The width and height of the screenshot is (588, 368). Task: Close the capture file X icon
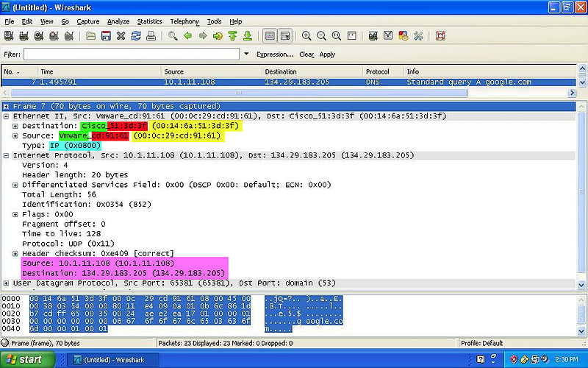[121, 36]
